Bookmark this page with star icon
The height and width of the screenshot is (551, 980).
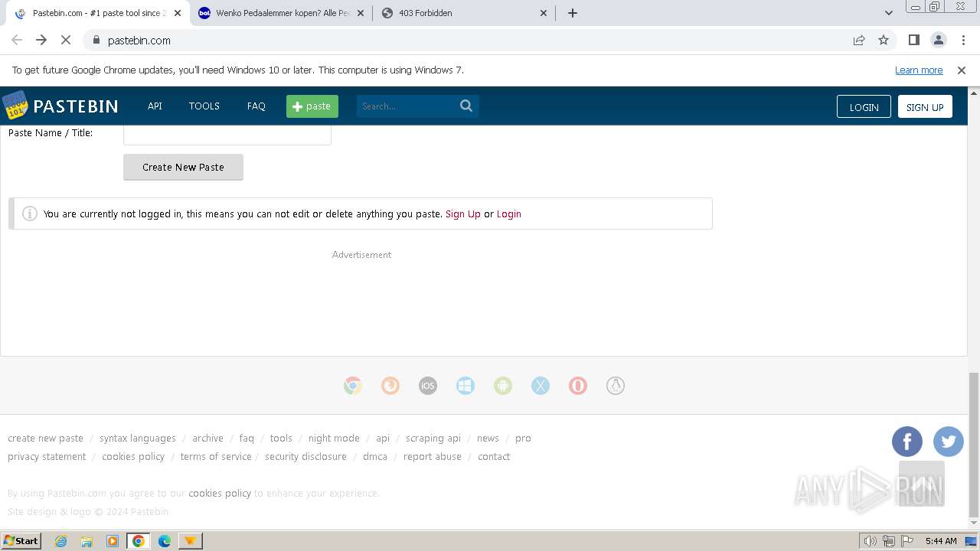pyautogui.click(x=884, y=40)
